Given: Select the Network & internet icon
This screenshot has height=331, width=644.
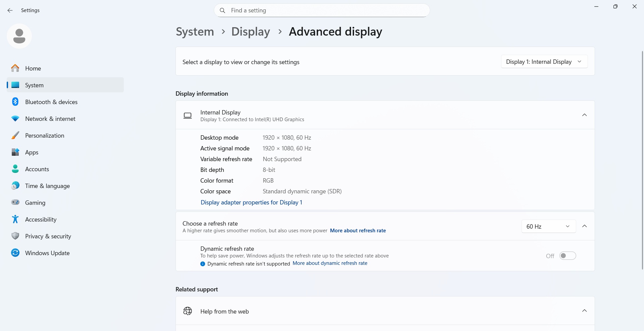Looking at the screenshot, I should (15, 119).
